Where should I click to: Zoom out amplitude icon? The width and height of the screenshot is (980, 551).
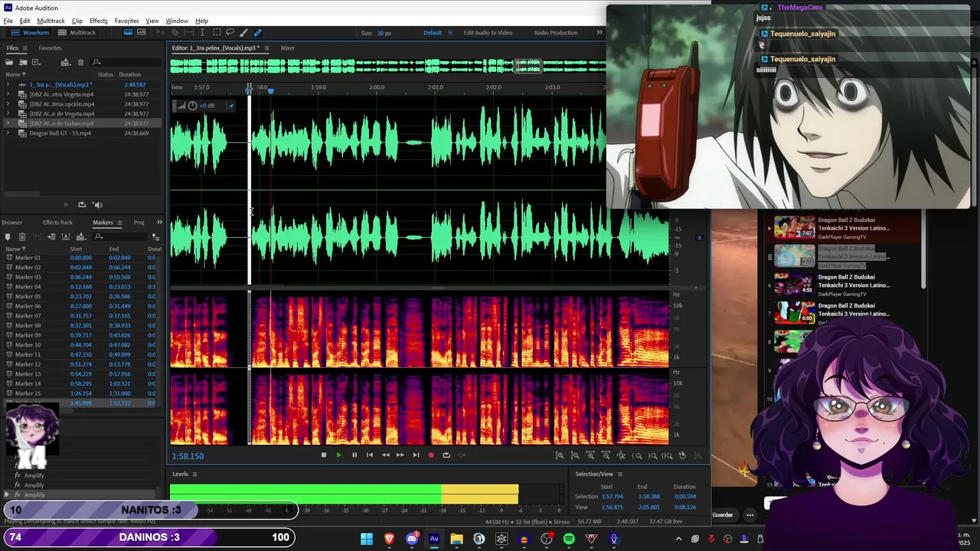575,455
